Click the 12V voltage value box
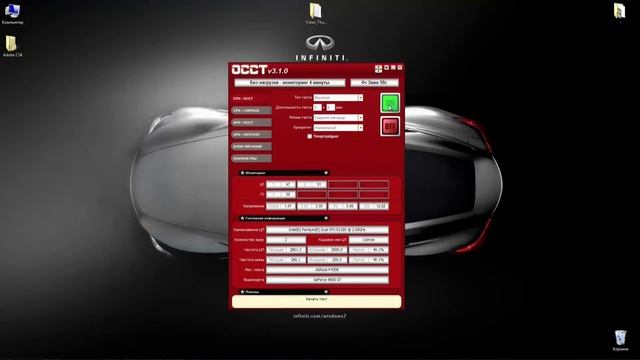This screenshot has width=640, height=360. 374,206
